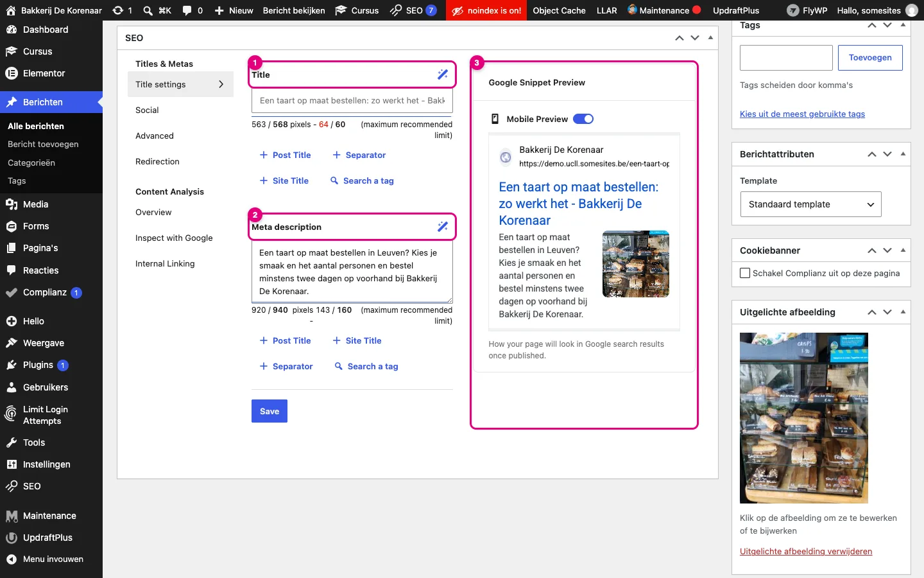Screen dimensions: 924x578
Task: Open the Redirection tab
Action: 157,161
